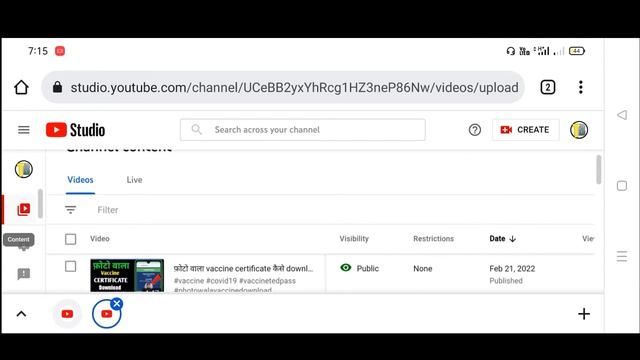Click the Restrictions column header
This screenshot has width=640, height=360.
coord(433,239)
